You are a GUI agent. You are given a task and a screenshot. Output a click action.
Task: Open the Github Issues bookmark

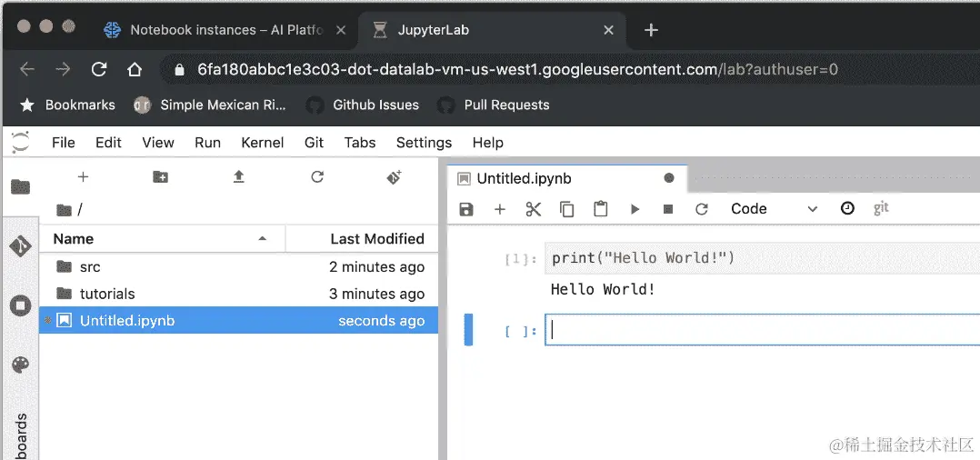pyautogui.click(x=363, y=105)
